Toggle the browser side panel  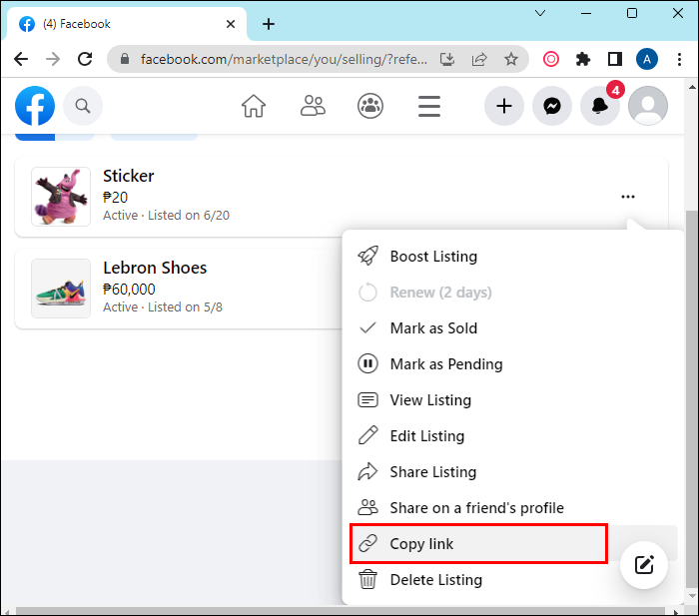(x=615, y=59)
